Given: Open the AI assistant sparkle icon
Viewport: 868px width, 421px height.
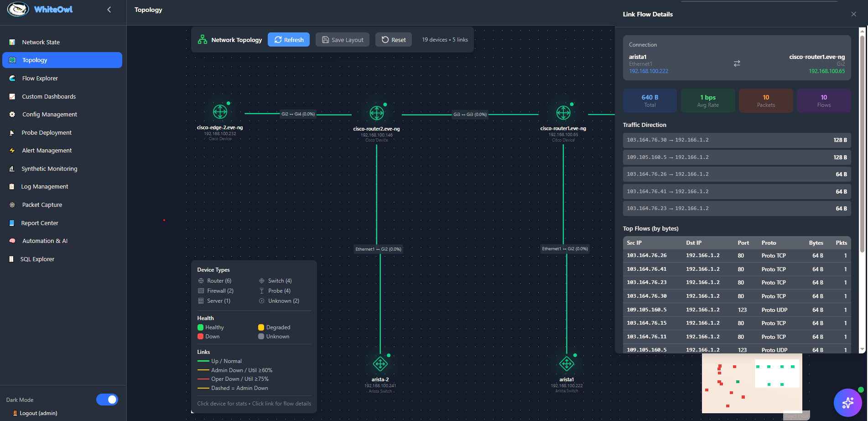Looking at the screenshot, I should point(847,402).
